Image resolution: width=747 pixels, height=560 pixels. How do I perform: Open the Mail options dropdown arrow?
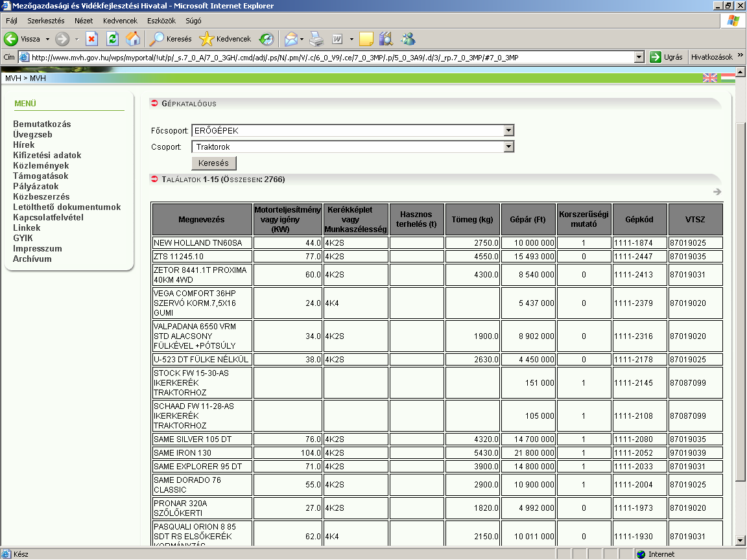tap(302, 39)
